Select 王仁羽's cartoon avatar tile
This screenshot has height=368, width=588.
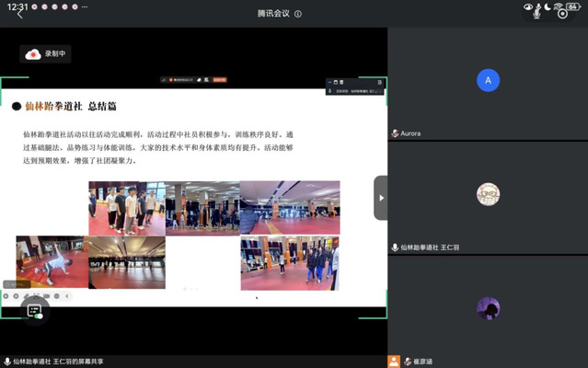click(488, 194)
